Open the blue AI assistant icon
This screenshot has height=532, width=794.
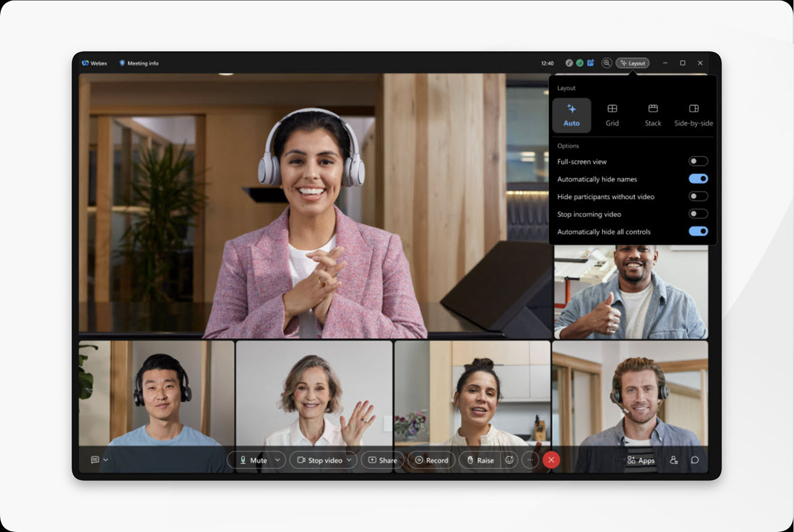pos(591,63)
